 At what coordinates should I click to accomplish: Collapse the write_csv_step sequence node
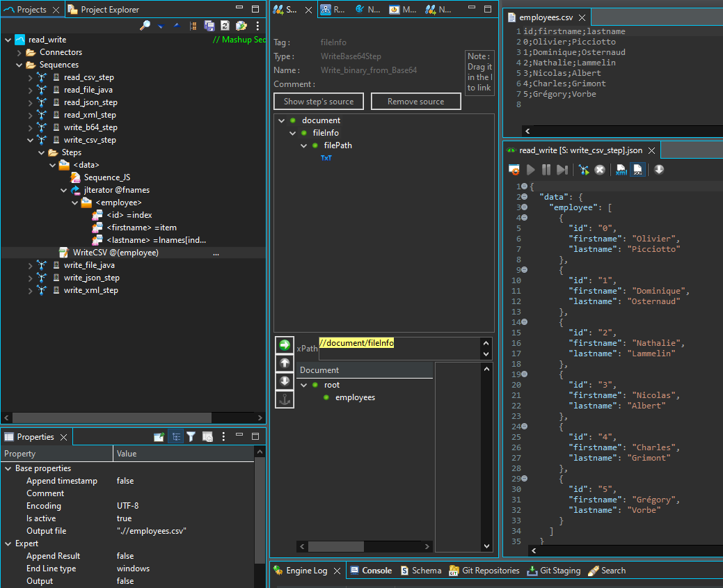click(30, 140)
